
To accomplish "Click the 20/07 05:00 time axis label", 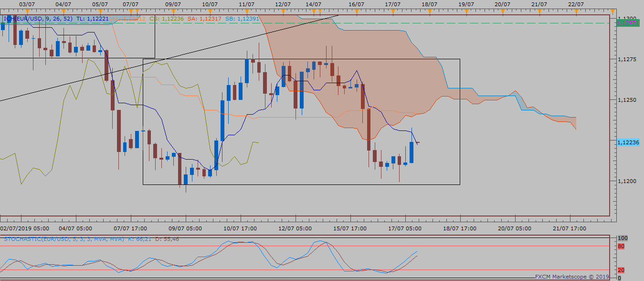I will [515, 228].
